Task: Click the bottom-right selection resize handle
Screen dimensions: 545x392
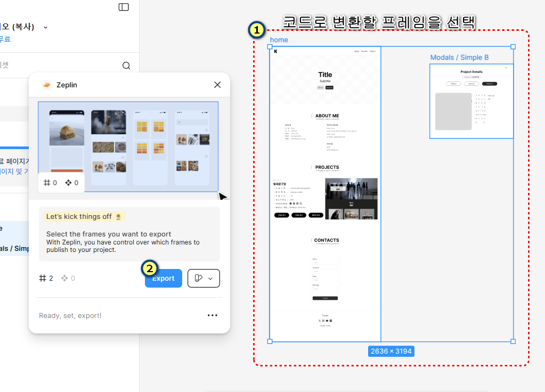Action: tap(513, 341)
